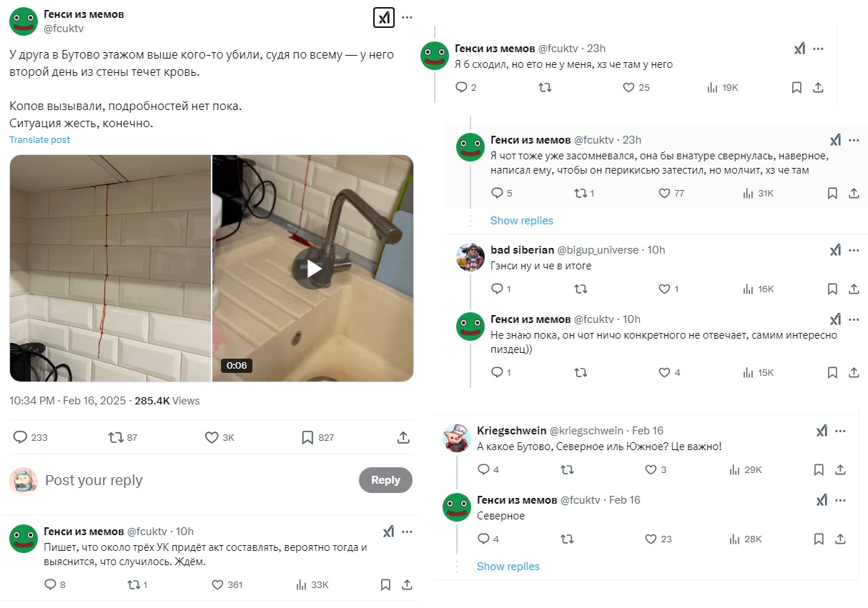Screen dimensions: 868x608
Task: Open the replies on the main post (233)
Action: pos(21,437)
